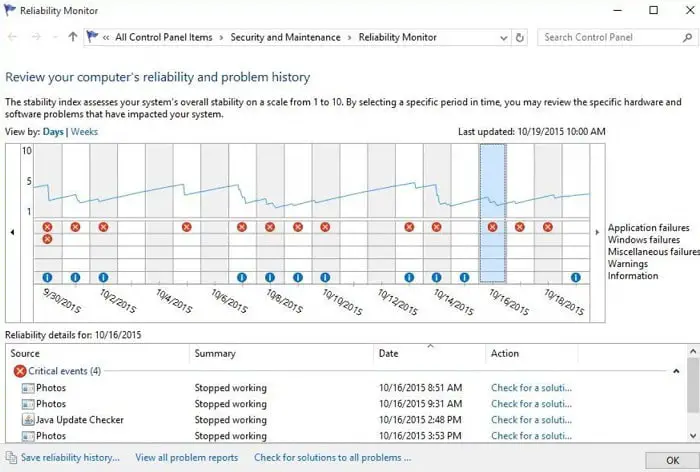The image size is (700, 472).
Task: Click Check for solutions to all problems
Action: click(x=333, y=458)
